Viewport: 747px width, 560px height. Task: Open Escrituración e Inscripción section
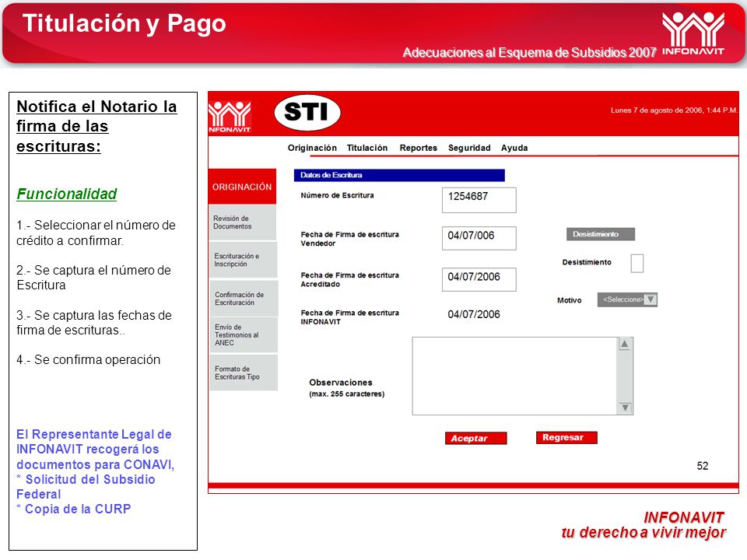click(x=243, y=260)
